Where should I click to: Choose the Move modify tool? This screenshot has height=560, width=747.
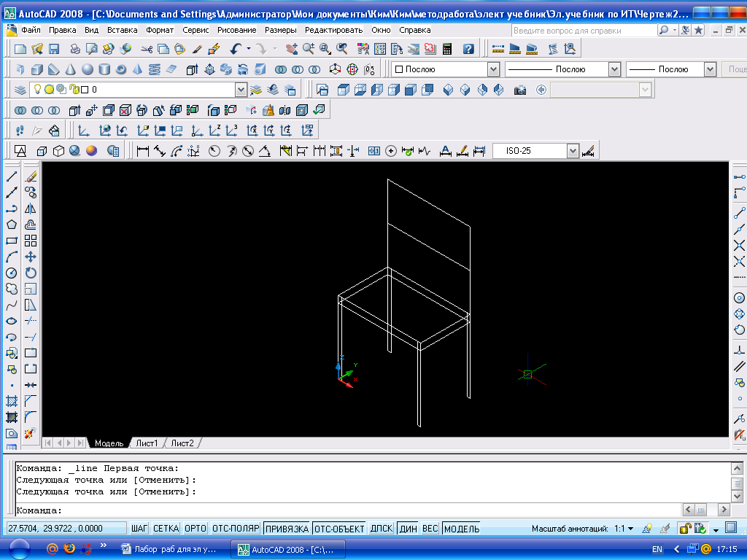tap(31, 257)
